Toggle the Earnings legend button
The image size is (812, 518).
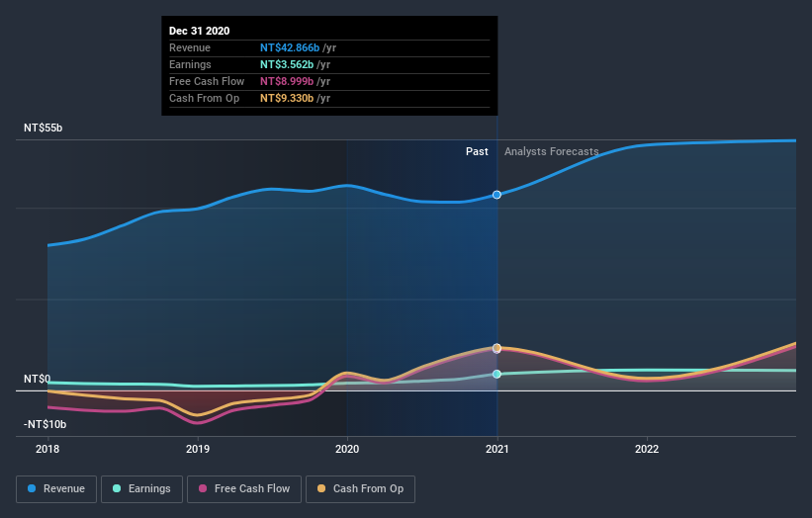[x=141, y=489]
